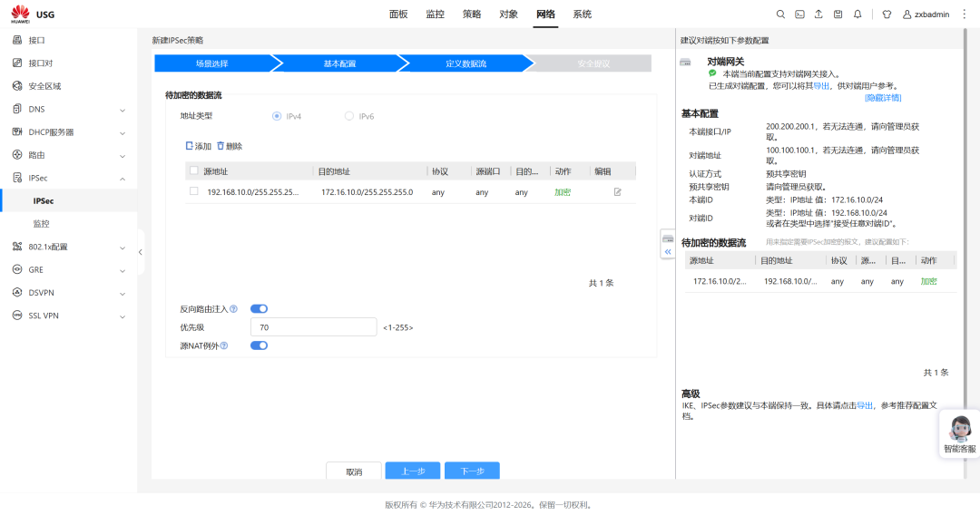
Task: Toggle 源NAT例外 switch
Action: [x=259, y=345]
